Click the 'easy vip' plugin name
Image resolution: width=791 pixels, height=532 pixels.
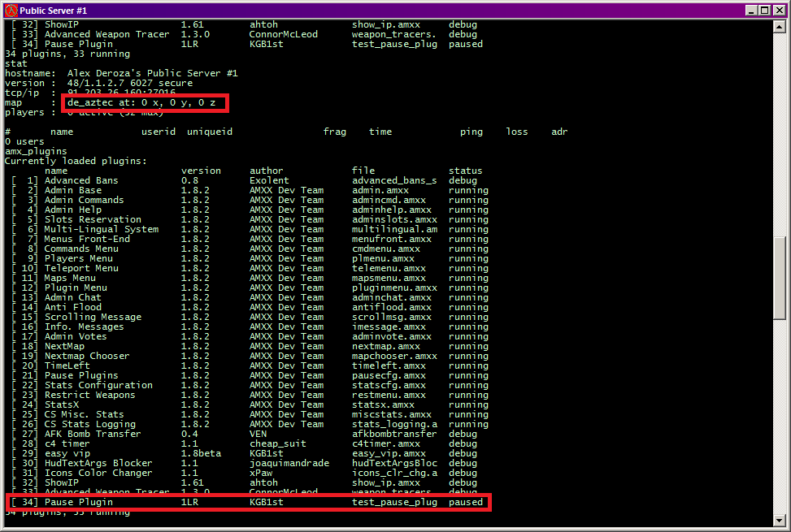coord(67,453)
